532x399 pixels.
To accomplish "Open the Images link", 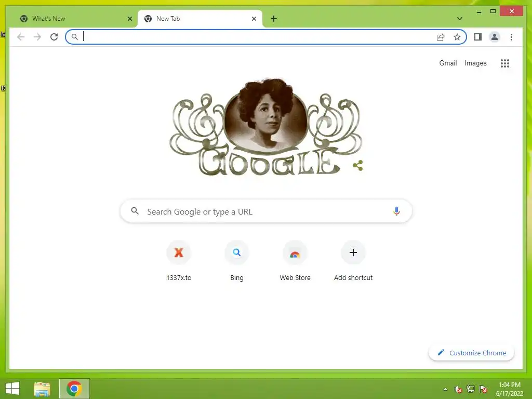I will (475, 63).
